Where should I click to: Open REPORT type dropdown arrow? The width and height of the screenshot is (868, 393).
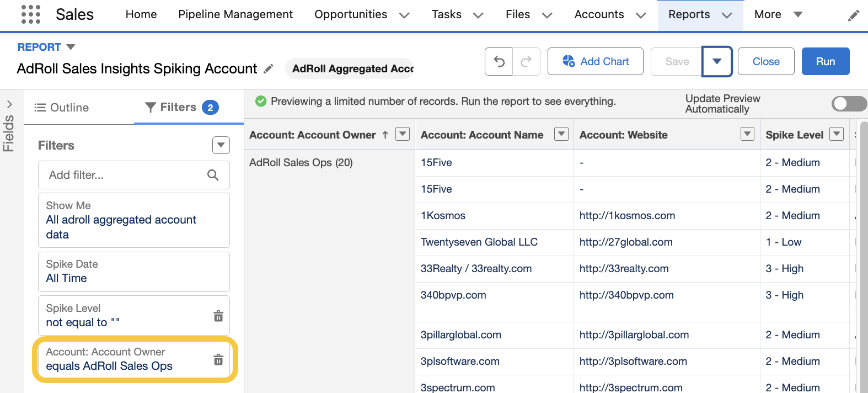coord(71,47)
